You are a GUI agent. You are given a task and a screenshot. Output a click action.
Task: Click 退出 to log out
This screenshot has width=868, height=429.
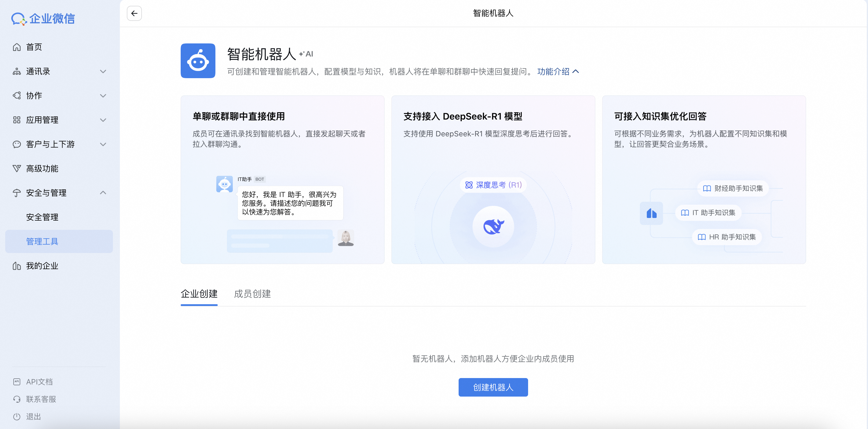pos(34,417)
